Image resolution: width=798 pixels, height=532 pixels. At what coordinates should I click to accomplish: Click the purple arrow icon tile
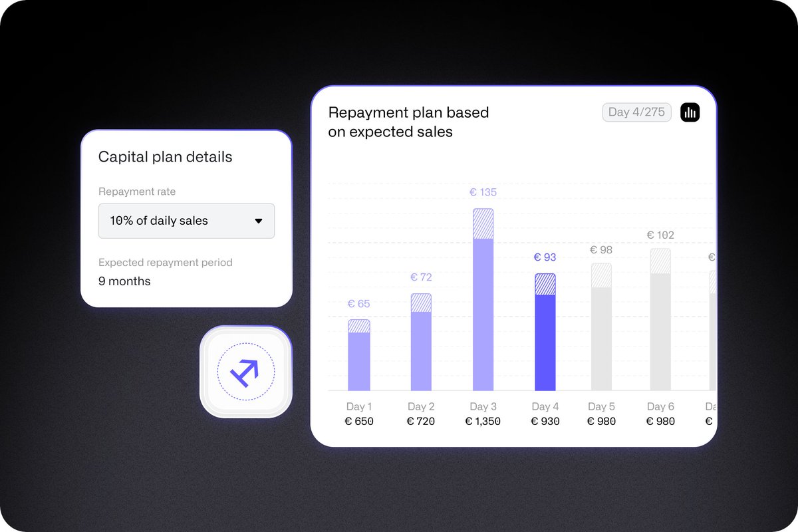click(x=246, y=372)
